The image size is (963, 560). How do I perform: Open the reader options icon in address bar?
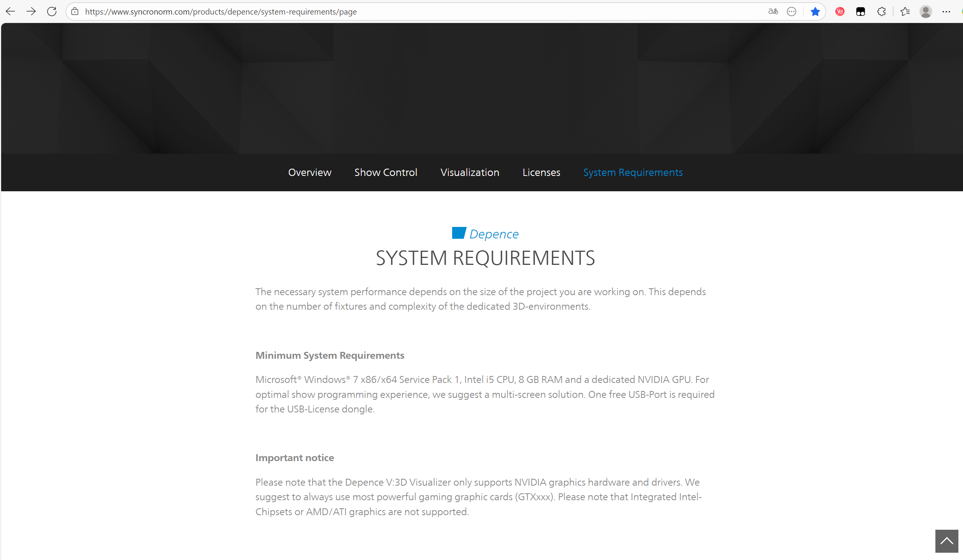click(x=792, y=11)
